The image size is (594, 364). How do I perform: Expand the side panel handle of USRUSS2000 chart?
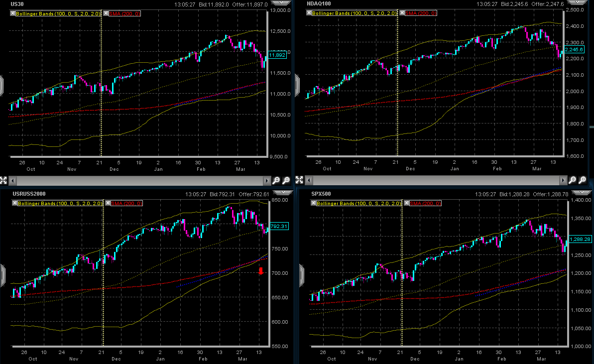point(2,275)
